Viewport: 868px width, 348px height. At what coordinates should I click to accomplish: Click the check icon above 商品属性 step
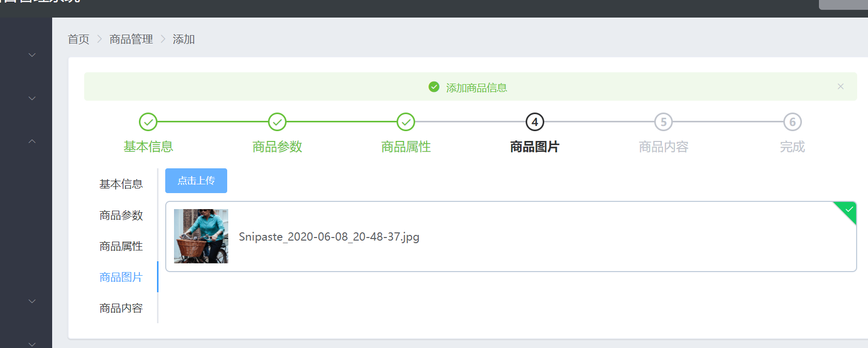pos(406,122)
